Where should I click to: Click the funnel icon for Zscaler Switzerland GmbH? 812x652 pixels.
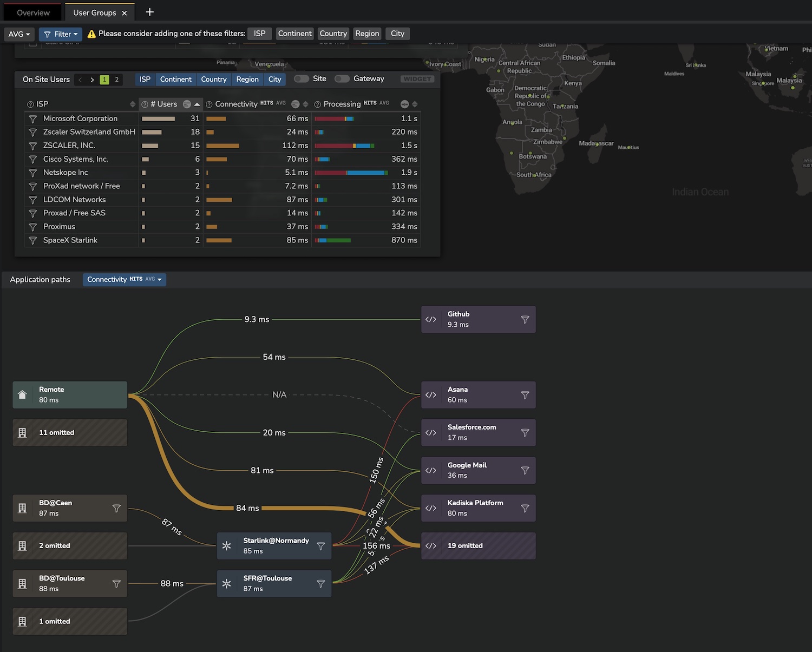(32, 133)
